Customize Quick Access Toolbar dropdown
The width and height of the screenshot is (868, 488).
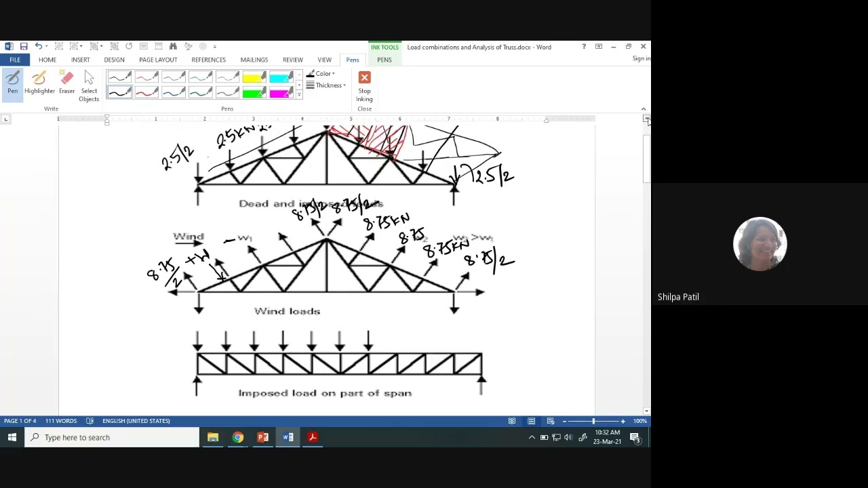(215, 47)
